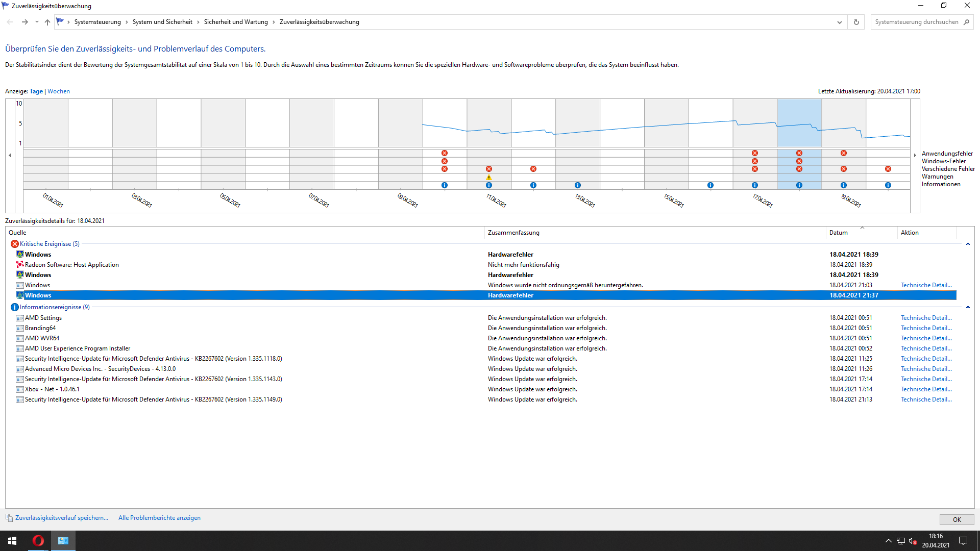Click blue information events icon
980x551 pixels.
pos(14,307)
